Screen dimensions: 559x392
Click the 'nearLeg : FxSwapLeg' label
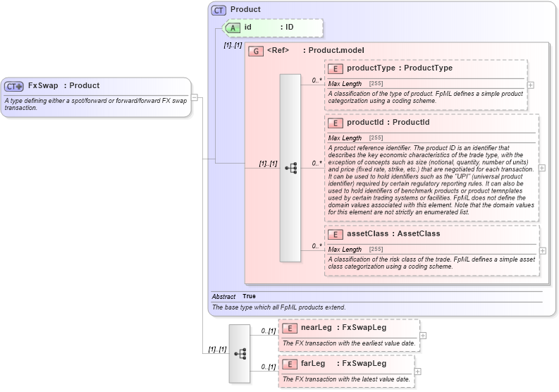tap(344, 327)
